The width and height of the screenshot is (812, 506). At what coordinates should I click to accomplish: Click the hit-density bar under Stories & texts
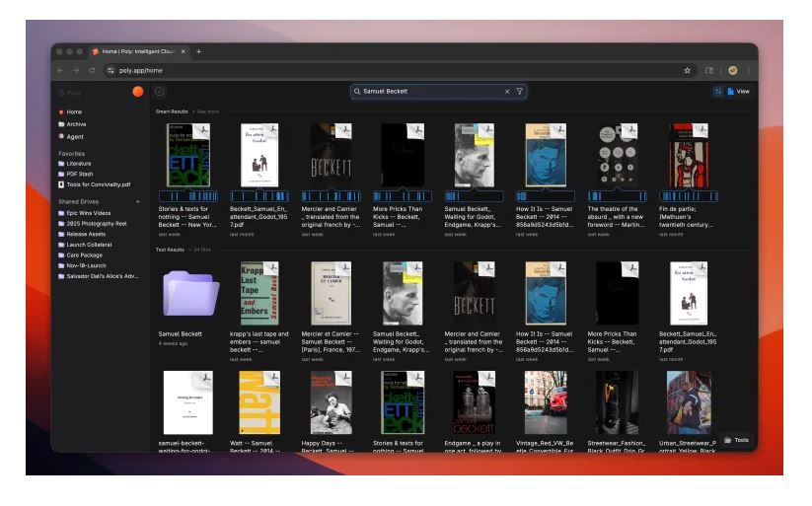click(x=188, y=196)
